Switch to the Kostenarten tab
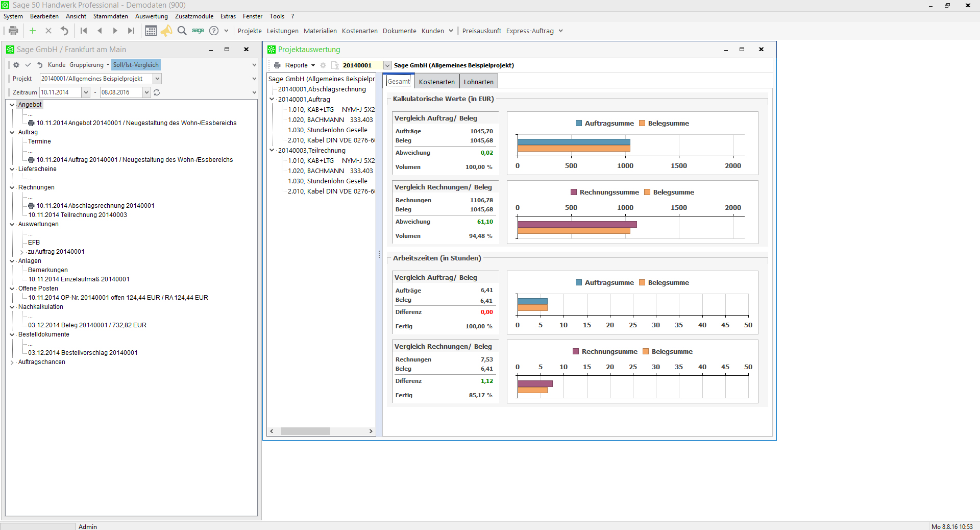 tap(436, 82)
